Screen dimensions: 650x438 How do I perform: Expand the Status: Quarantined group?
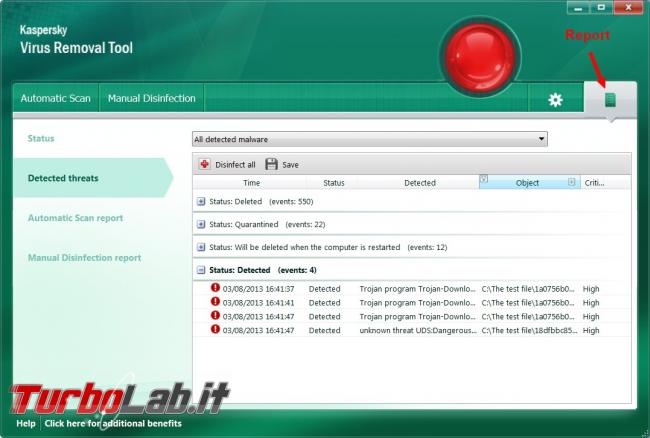(x=201, y=225)
